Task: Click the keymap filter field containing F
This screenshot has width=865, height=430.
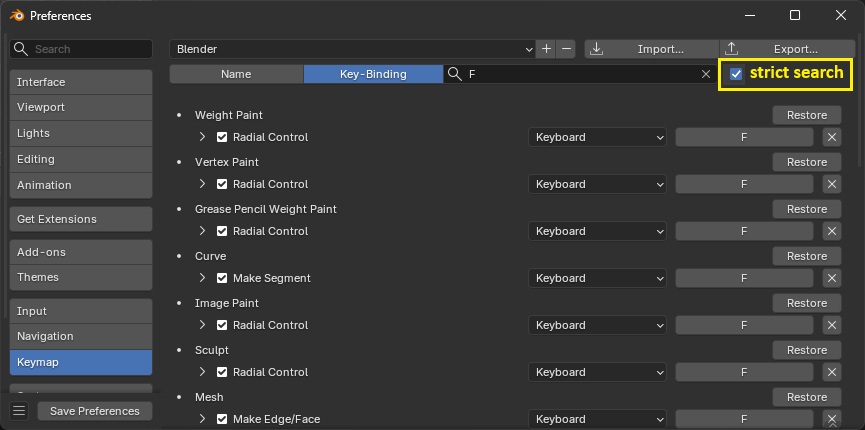Action: click(579, 74)
